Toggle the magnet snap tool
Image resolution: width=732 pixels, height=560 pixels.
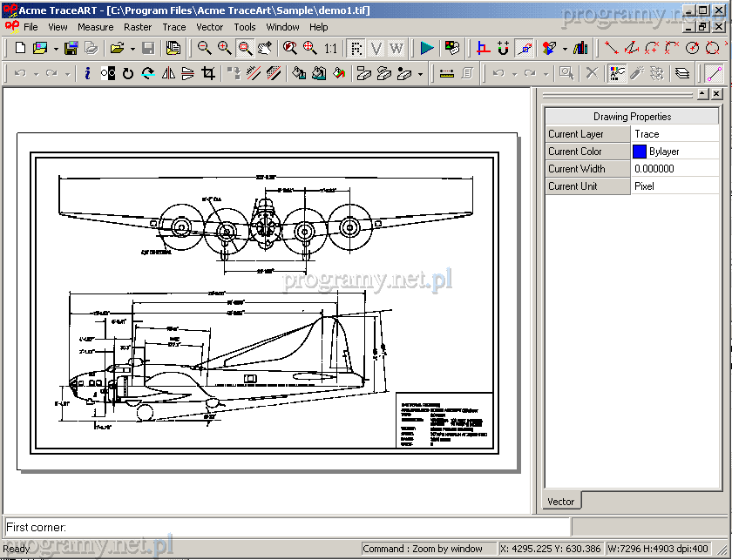click(504, 48)
